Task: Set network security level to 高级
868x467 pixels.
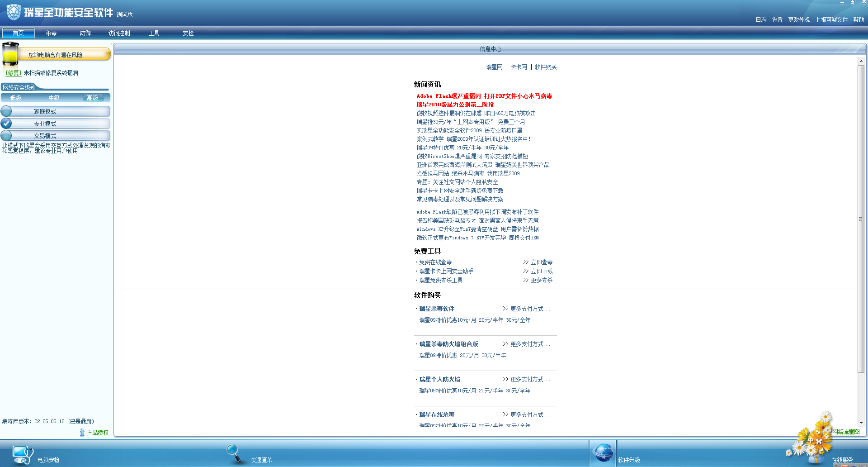Action: pyautogui.click(x=93, y=98)
